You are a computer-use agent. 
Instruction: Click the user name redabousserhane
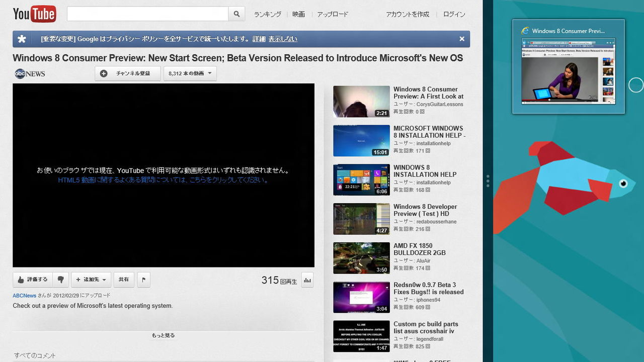(437, 222)
